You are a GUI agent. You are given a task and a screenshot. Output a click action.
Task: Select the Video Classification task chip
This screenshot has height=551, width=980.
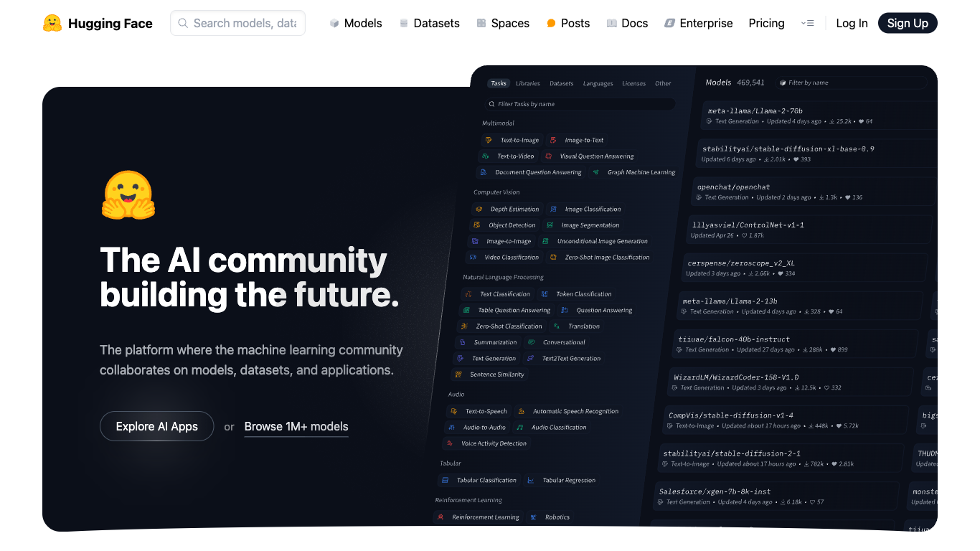tap(504, 257)
